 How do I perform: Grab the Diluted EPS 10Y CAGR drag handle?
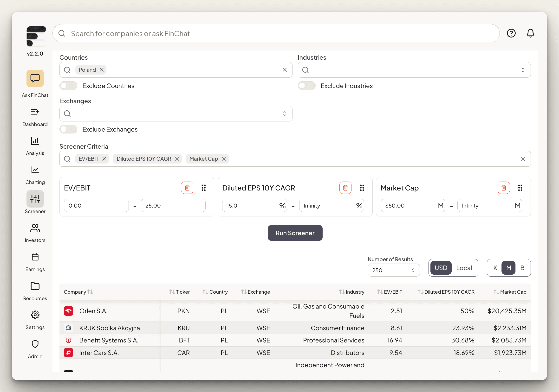coord(362,188)
